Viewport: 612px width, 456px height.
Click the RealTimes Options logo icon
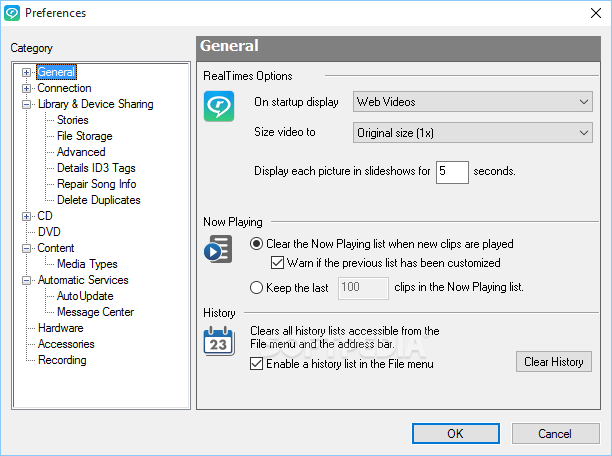pos(218,107)
